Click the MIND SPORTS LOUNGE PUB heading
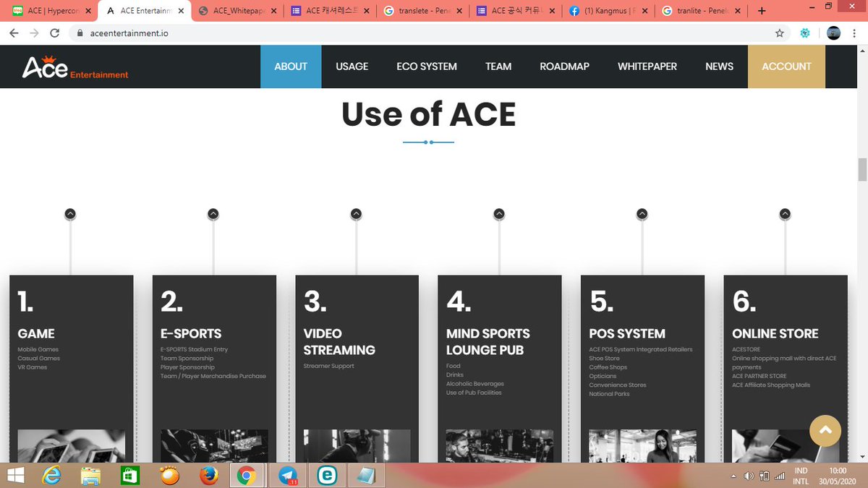Screen dimensions: 868x488 click(488, 342)
